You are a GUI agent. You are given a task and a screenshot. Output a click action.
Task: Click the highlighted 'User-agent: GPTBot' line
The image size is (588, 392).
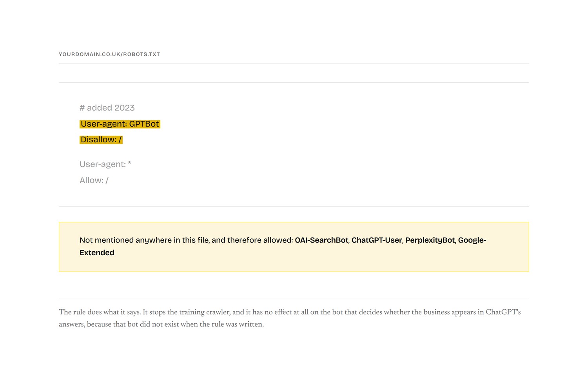tap(120, 124)
